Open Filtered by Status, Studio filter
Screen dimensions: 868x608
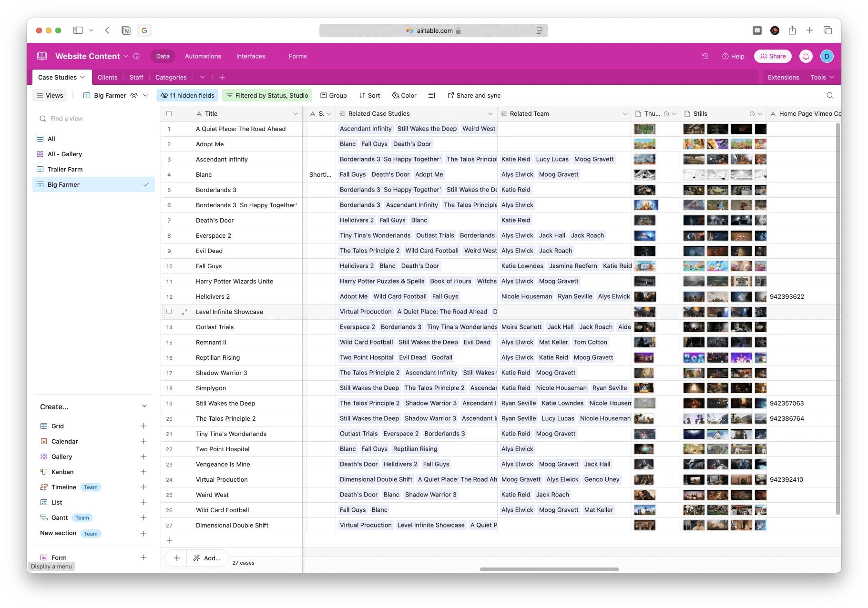pyautogui.click(x=267, y=95)
